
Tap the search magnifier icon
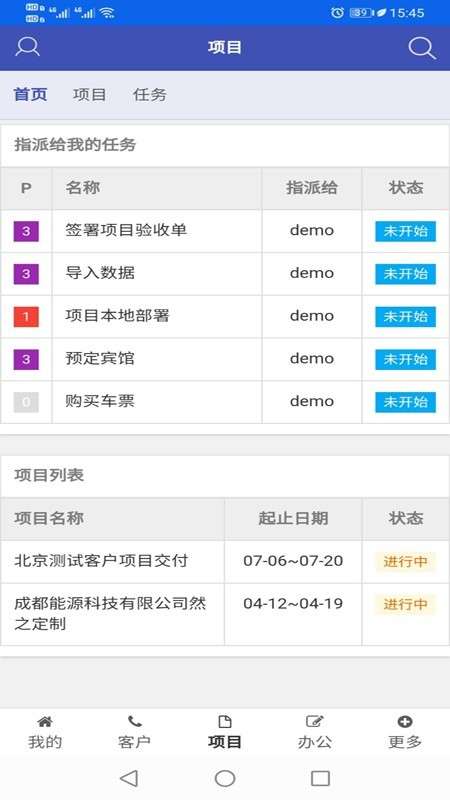pyautogui.click(x=421, y=47)
